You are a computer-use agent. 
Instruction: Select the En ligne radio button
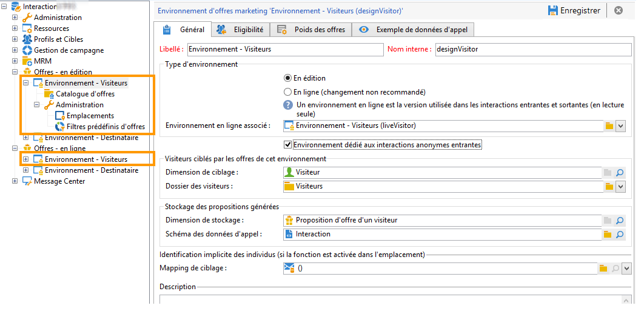[x=287, y=92]
